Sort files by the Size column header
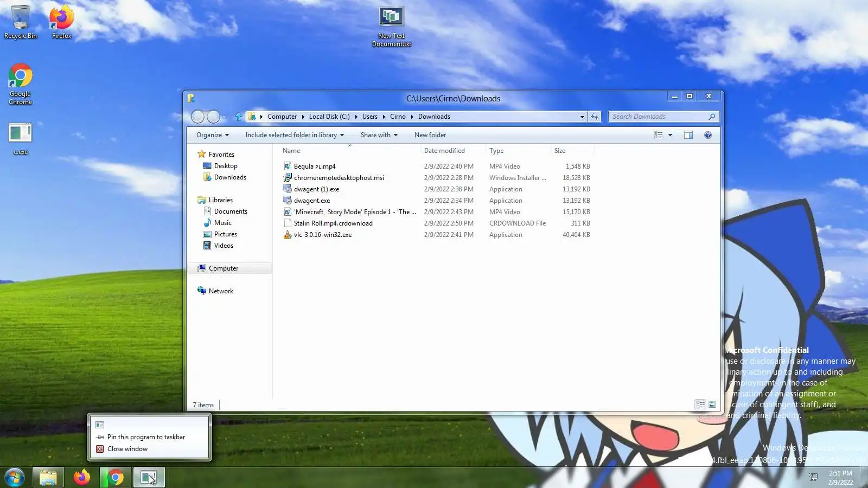868x488 pixels. [572, 151]
